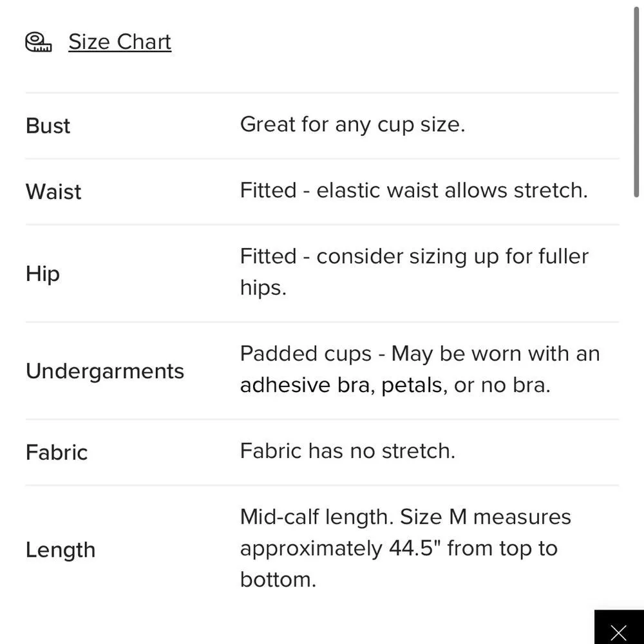
Task: Close the fit details panel
Action: pos(618,630)
